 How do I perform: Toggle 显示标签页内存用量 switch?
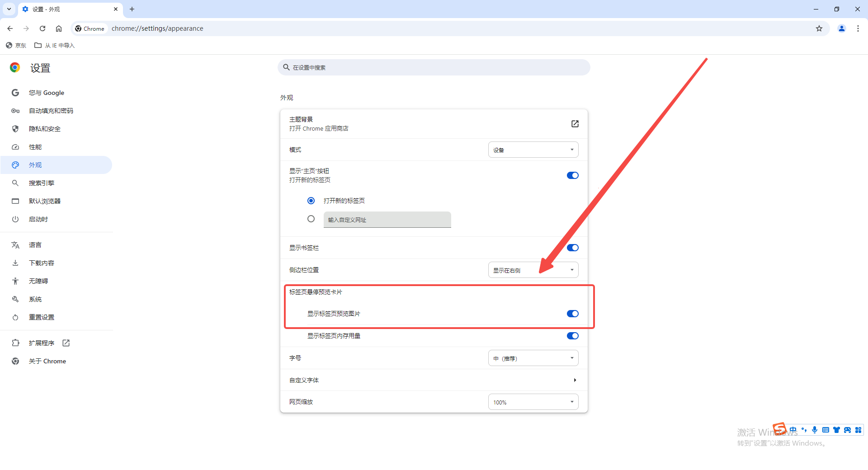point(573,336)
